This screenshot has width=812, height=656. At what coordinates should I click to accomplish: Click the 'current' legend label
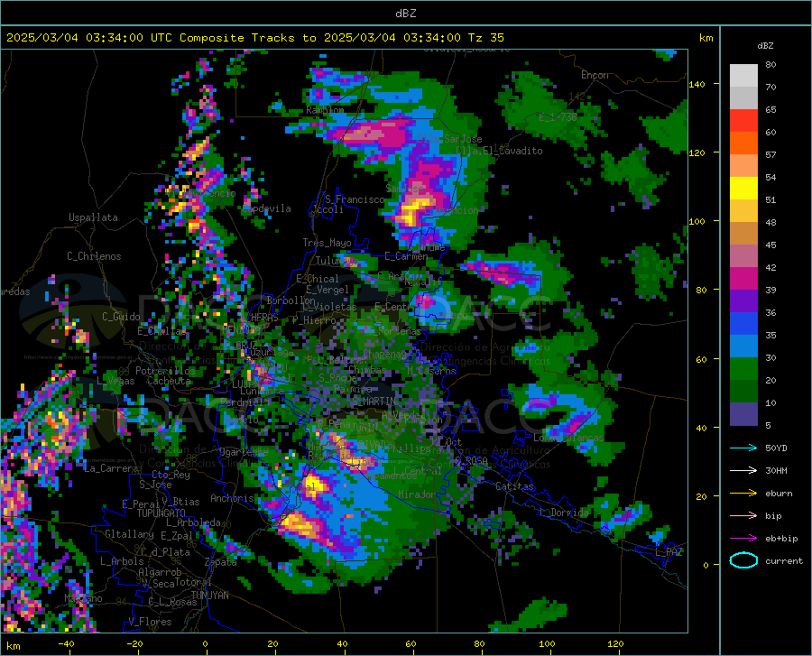pos(784,560)
